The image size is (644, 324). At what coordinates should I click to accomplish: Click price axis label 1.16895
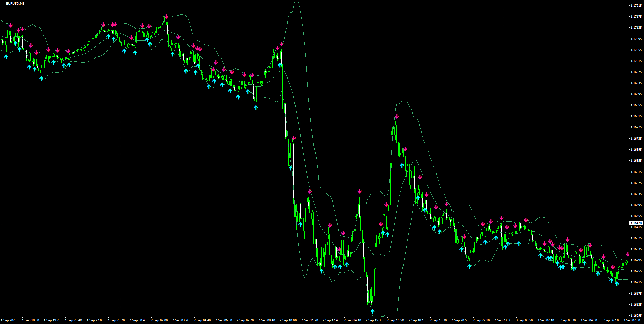636,94
